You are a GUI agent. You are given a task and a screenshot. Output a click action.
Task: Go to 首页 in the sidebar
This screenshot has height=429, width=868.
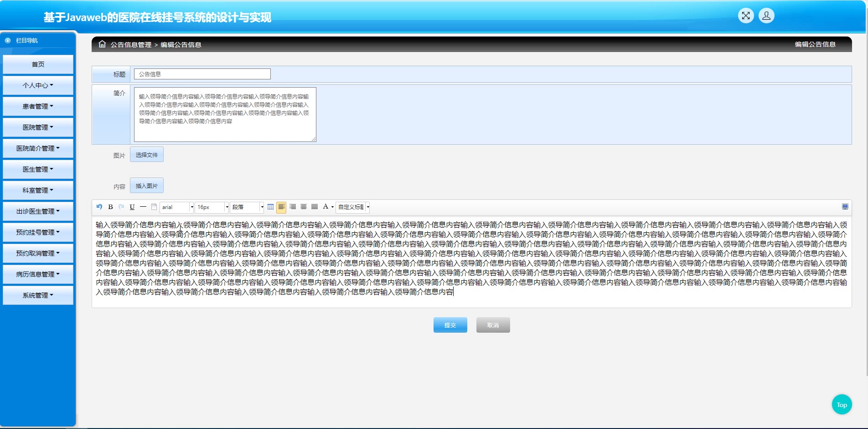[38, 64]
